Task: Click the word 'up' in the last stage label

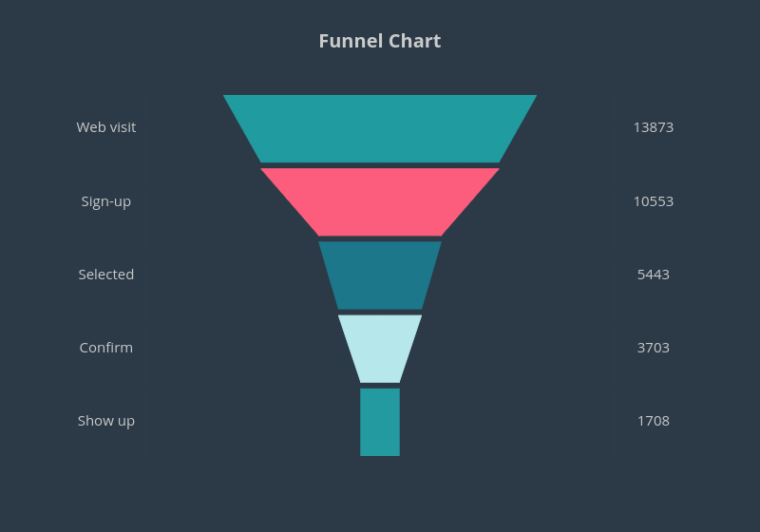Action: tap(125, 421)
